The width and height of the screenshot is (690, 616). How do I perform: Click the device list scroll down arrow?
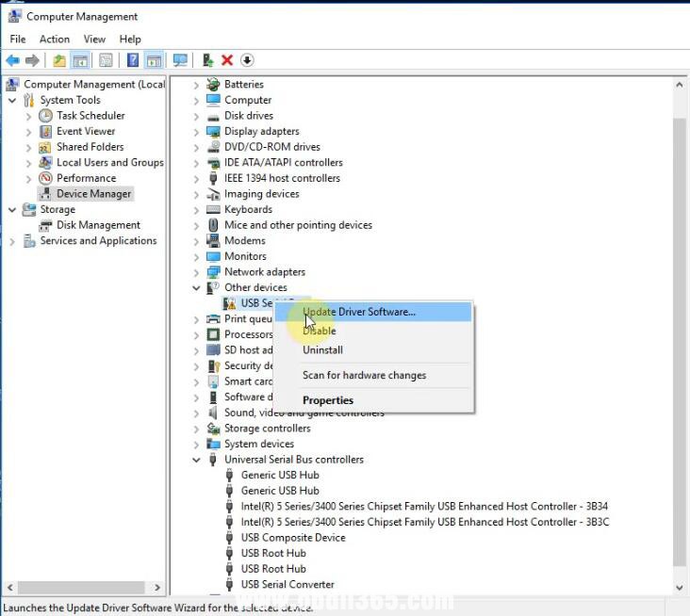679,588
